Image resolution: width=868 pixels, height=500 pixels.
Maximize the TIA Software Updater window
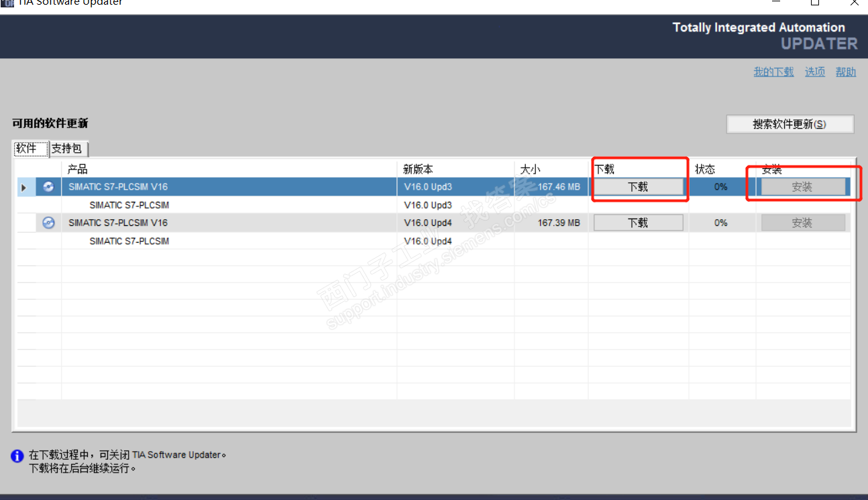click(x=815, y=3)
